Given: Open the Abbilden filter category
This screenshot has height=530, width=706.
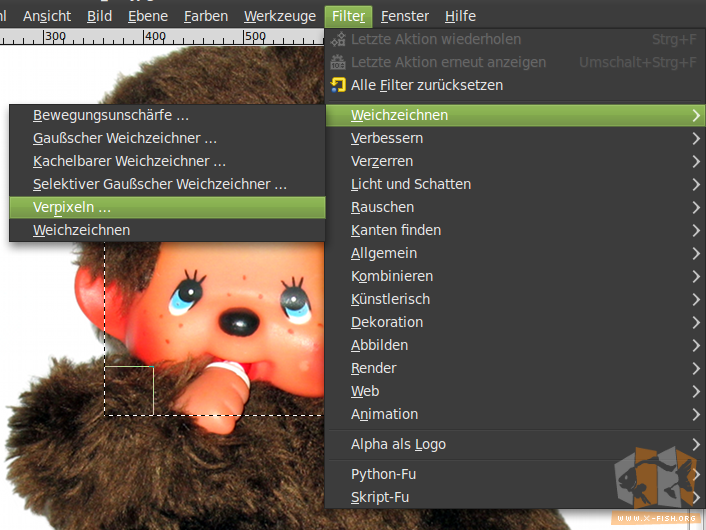Looking at the screenshot, I should coord(515,345).
